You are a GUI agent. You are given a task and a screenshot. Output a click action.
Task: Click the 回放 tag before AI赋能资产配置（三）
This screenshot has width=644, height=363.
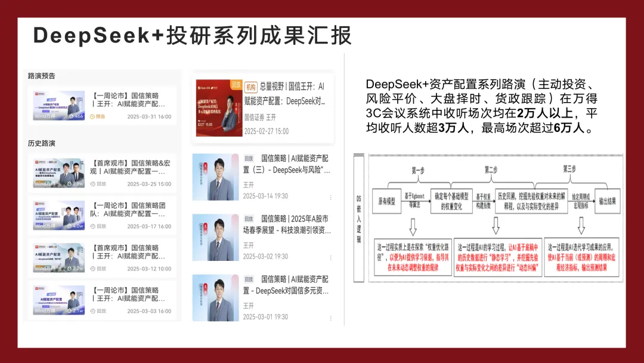click(x=249, y=158)
